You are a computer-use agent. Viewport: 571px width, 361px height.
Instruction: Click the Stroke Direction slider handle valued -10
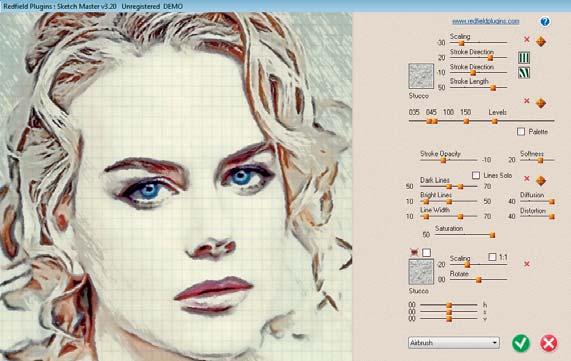click(x=473, y=73)
